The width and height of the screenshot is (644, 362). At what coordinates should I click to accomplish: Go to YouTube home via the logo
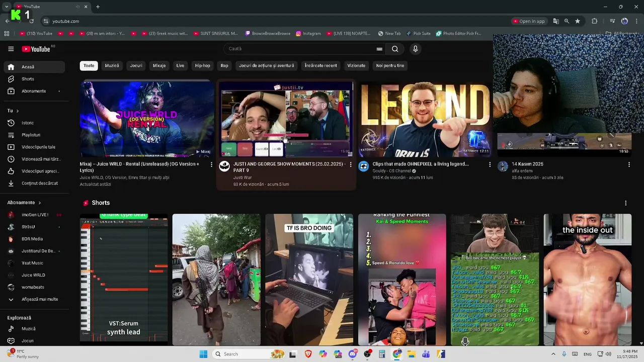point(36,49)
